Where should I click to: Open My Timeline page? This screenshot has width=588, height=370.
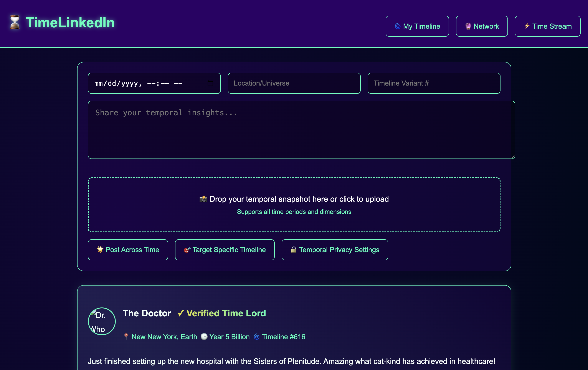[x=417, y=26]
